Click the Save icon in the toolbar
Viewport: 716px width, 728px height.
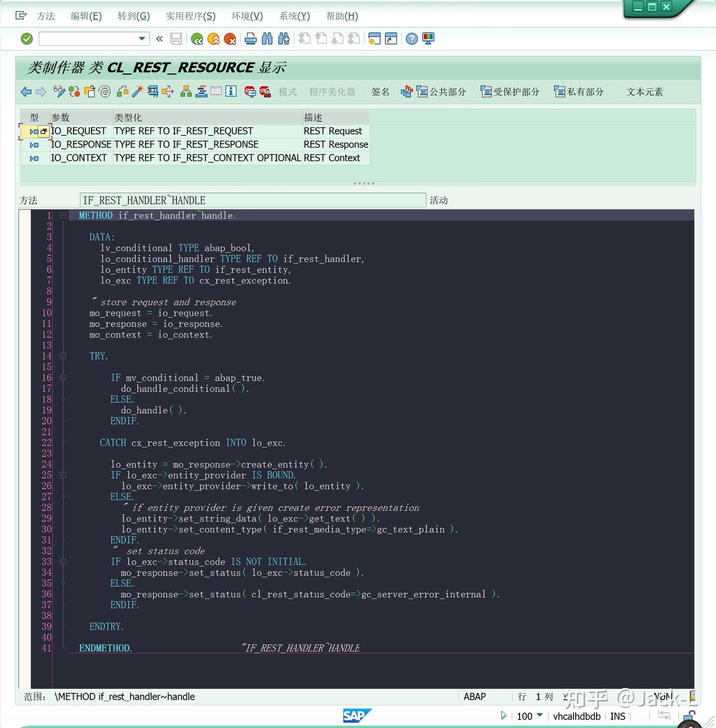click(176, 39)
